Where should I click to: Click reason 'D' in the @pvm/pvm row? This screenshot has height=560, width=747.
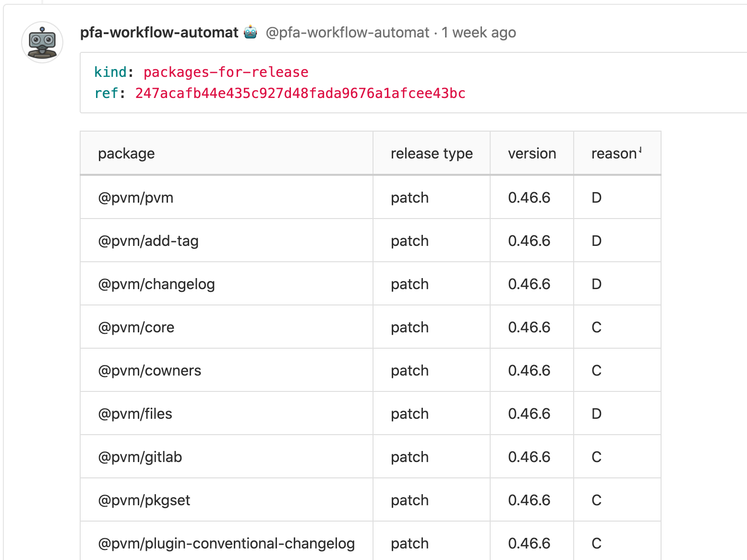(x=597, y=197)
